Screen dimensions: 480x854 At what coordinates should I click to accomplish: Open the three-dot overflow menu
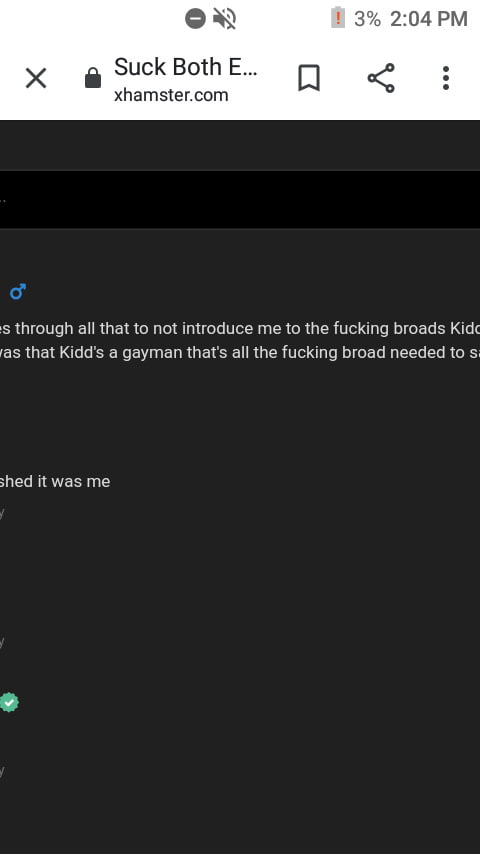click(446, 78)
